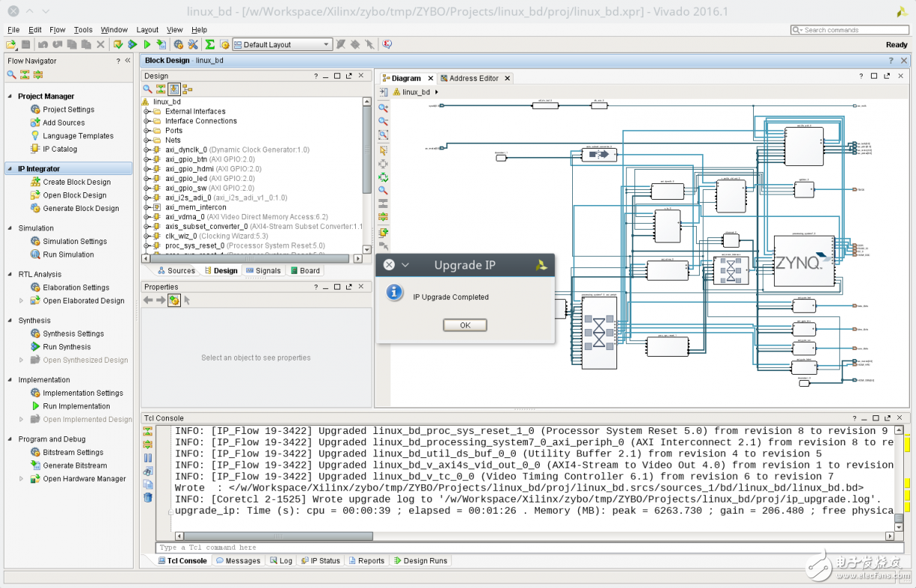Switch to the Address Editor tab
The image size is (916, 588).
[x=474, y=78]
